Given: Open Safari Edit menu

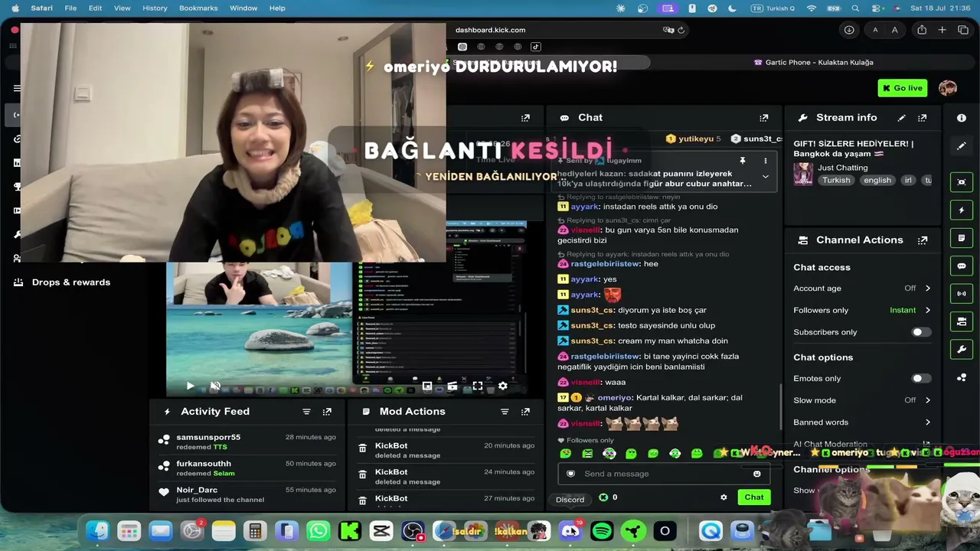Looking at the screenshot, I should click(95, 8).
